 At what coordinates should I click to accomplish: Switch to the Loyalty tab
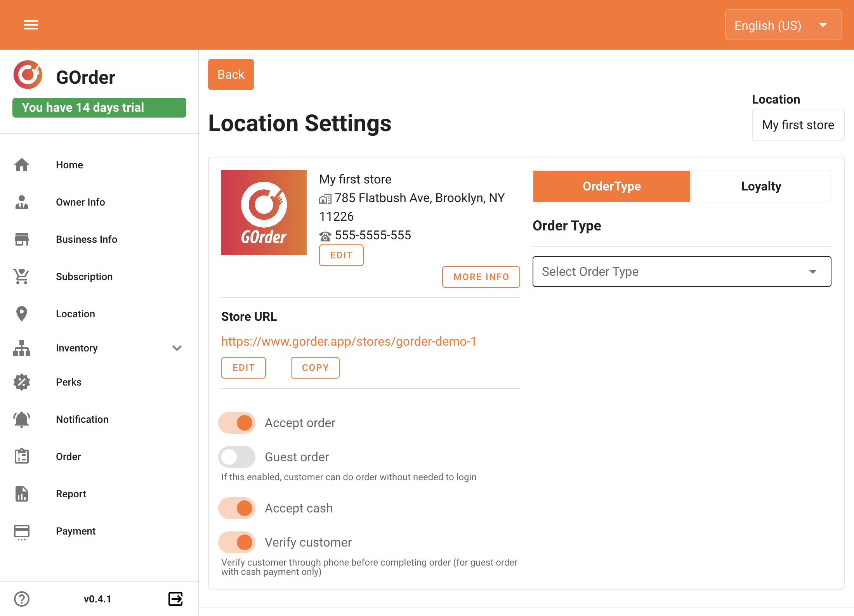[x=761, y=186]
